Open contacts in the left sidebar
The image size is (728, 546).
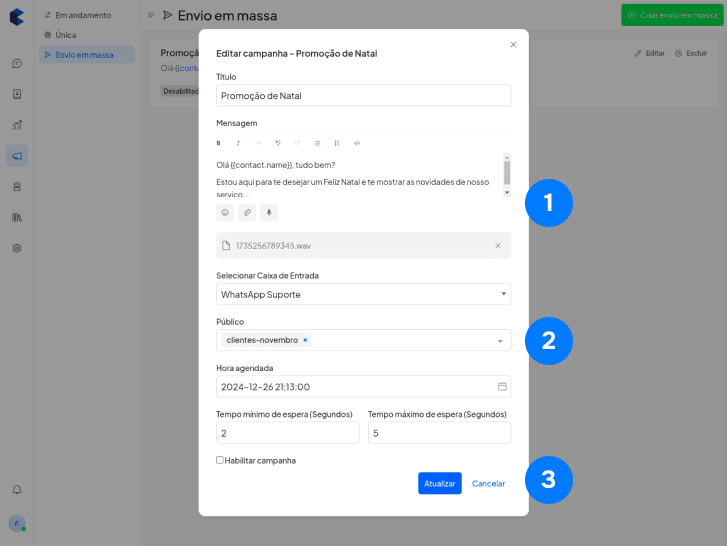point(17,94)
